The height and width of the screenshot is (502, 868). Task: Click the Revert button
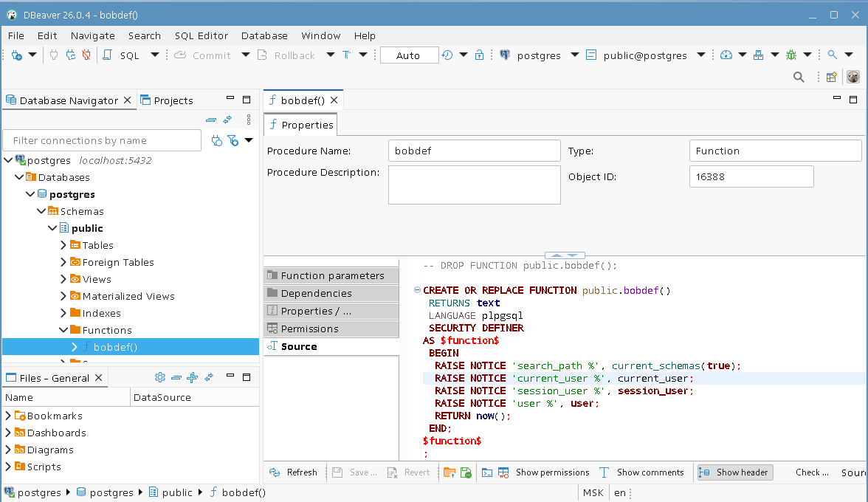(x=409, y=472)
